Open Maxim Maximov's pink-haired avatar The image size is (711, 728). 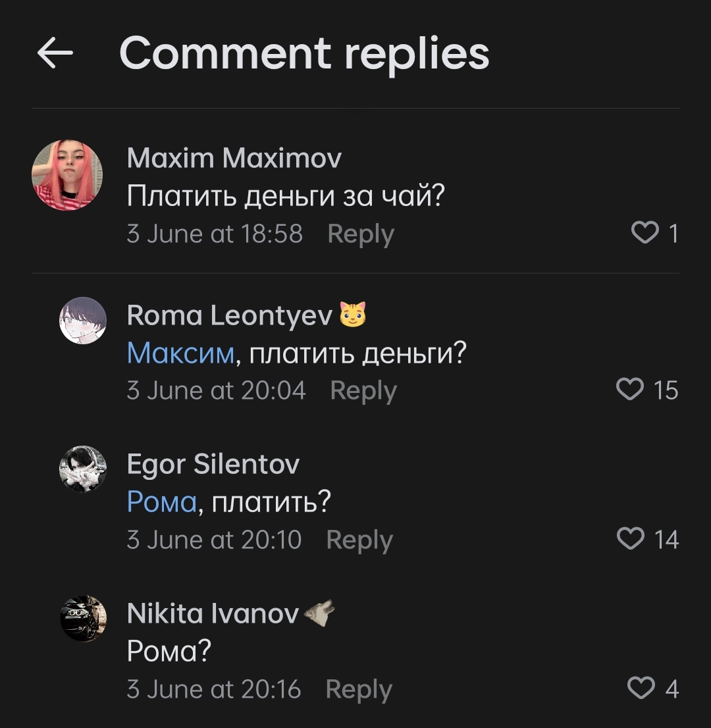67,175
